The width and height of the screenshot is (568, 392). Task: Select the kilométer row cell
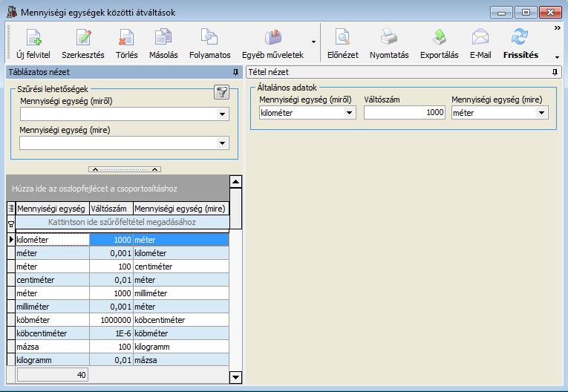53,240
